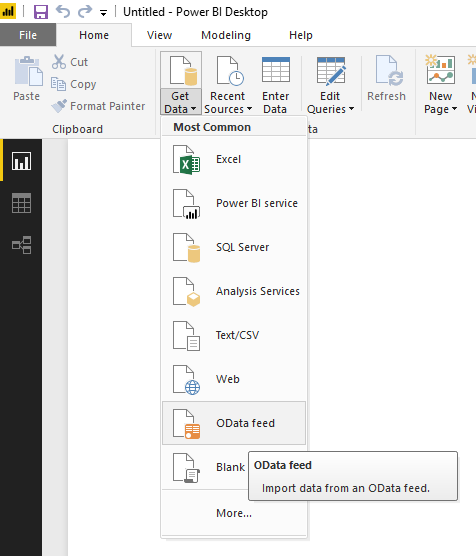The height and width of the screenshot is (556, 476).
Task: Customize Quick Access Toolbar arrow
Action: click(103, 13)
